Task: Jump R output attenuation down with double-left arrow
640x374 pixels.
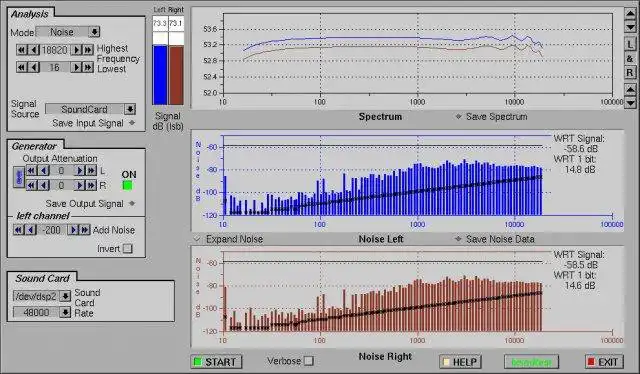Action: [x=31, y=185]
